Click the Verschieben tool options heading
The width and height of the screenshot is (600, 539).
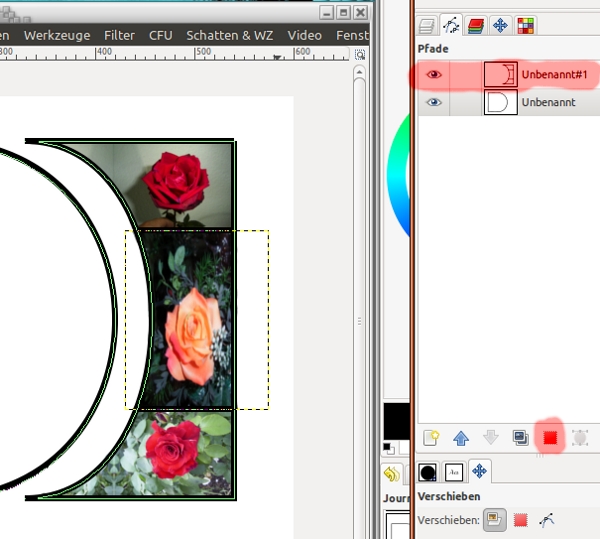point(449,496)
